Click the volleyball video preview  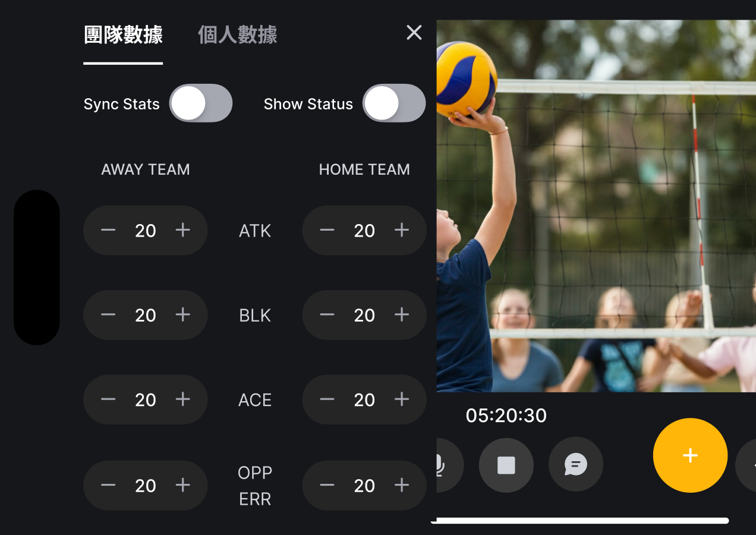click(596, 206)
